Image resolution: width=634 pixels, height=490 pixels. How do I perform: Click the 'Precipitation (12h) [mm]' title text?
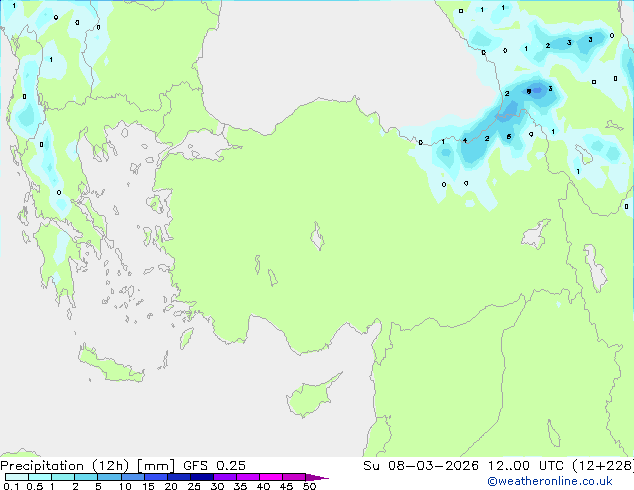[x=87, y=466]
